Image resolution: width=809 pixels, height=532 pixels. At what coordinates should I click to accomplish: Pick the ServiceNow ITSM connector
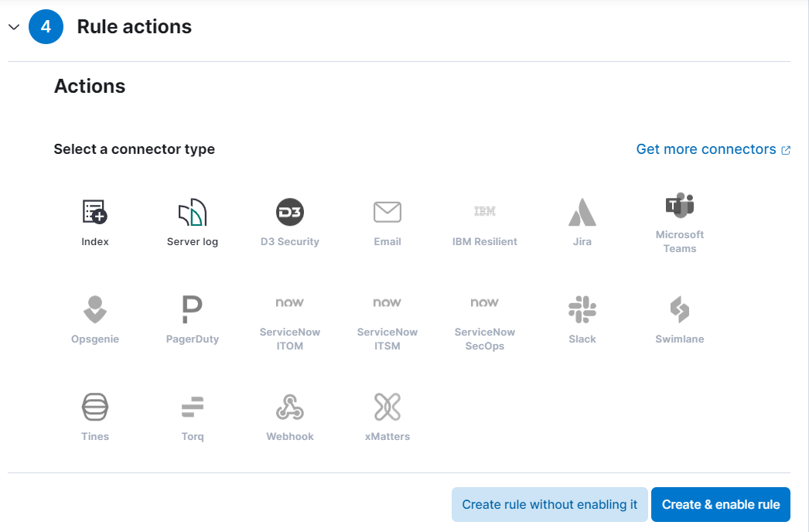click(x=387, y=323)
